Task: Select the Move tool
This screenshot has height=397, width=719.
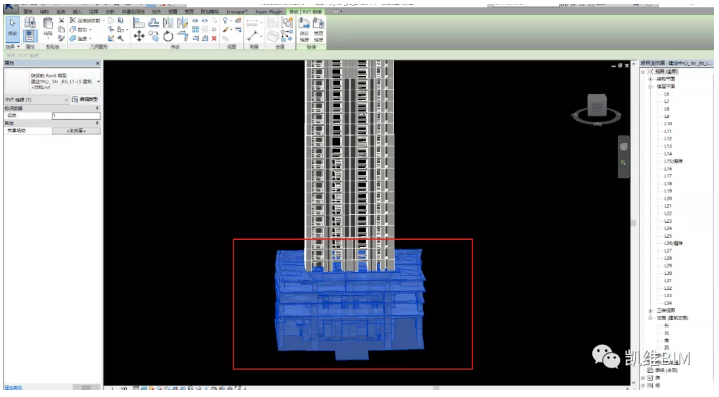Action: (x=138, y=36)
